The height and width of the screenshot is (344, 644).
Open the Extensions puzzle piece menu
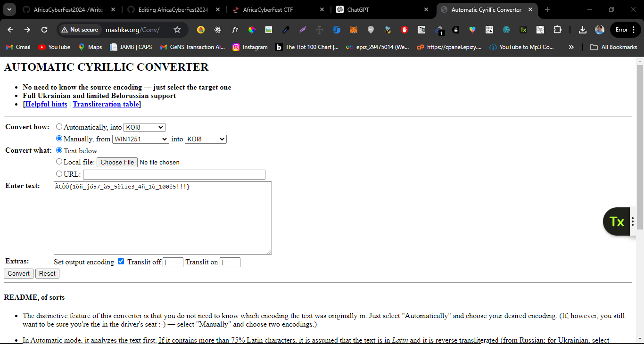click(557, 30)
